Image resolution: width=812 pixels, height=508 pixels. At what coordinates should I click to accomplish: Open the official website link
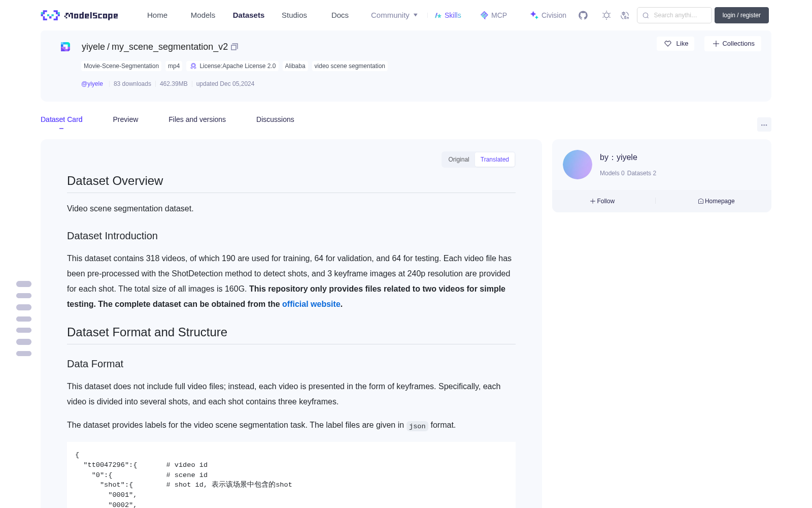coord(311,304)
